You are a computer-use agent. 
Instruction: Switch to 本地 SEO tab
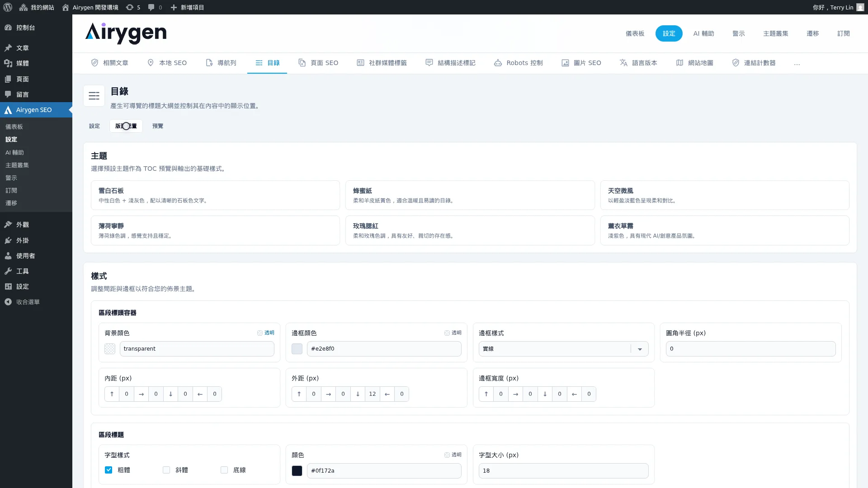[x=167, y=63]
